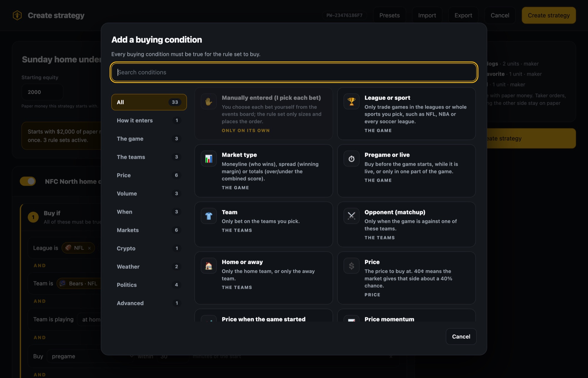This screenshot has width=588, height=378.
Task: Click the top-right Create strategy button
Action: (x=549, y=15)
